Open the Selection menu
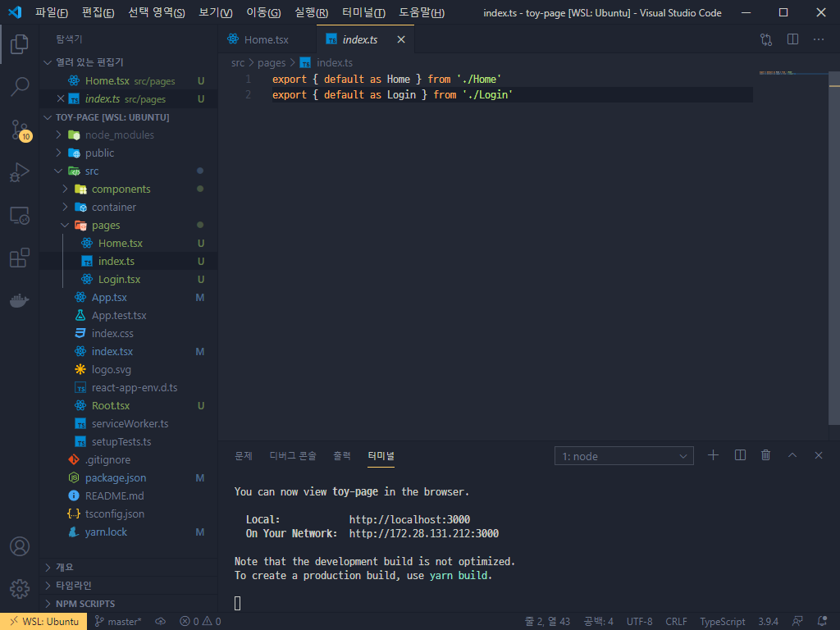840x630 pixels. 157,12
